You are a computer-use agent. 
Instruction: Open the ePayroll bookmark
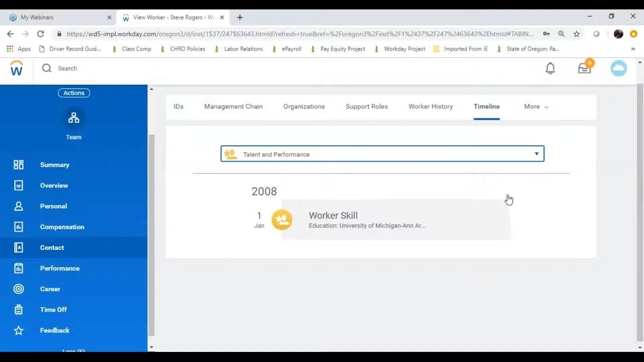[286, 49]
